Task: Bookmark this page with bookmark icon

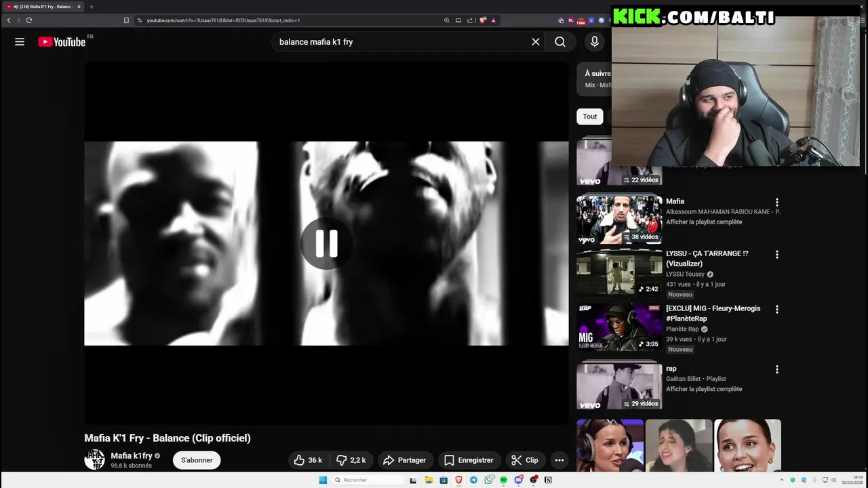Action: pyautogui.click(x=126, y=20)
